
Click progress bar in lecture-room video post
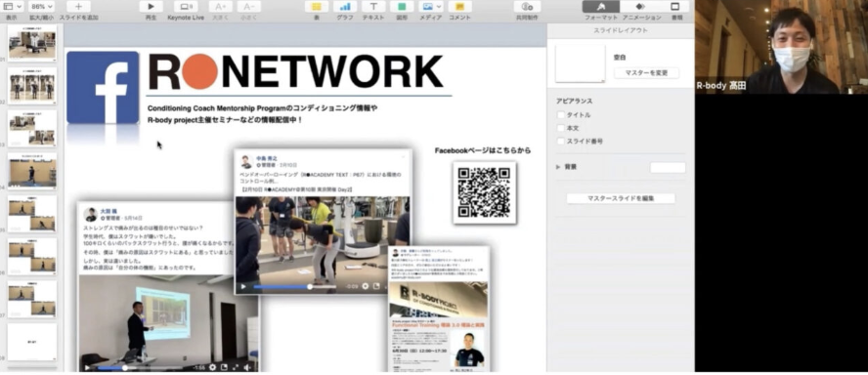[140, 367]
